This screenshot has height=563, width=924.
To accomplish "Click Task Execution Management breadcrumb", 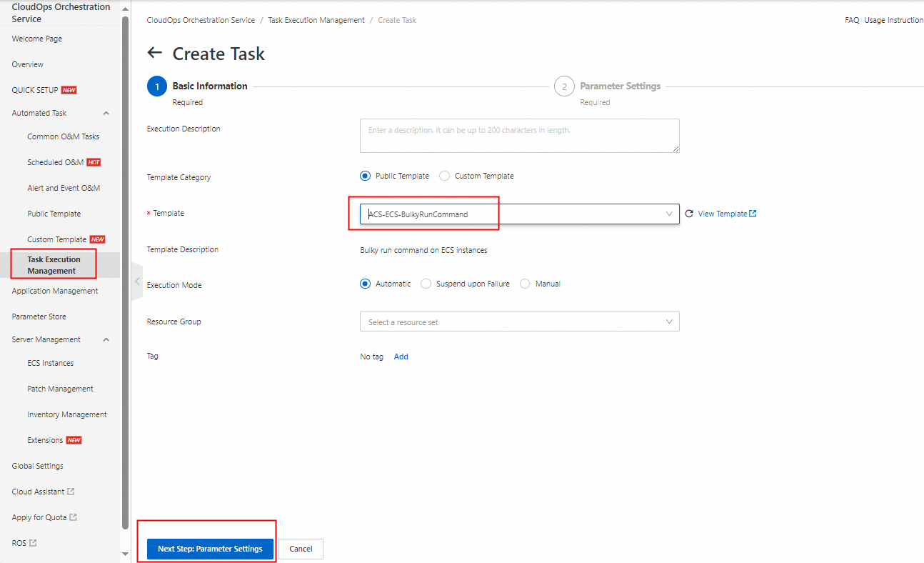I will tap(316, 20).
